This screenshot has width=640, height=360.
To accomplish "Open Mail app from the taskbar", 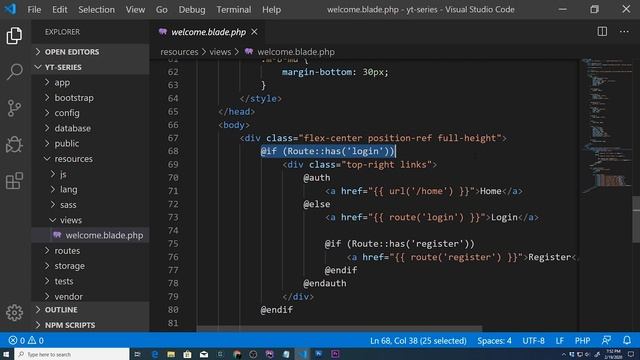I will (x=204, y=354).
